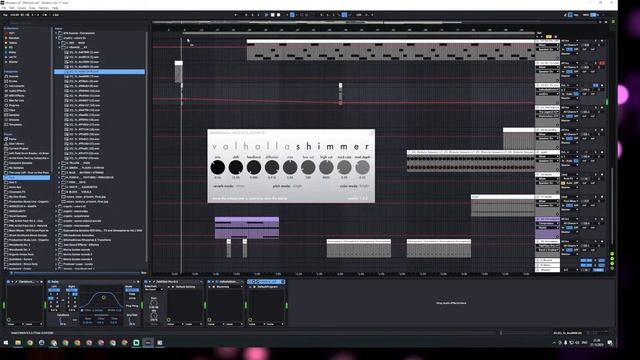Select the highlighted sample file in browser
This screenshot has width=640, height=360.
[x=99, y=71]
